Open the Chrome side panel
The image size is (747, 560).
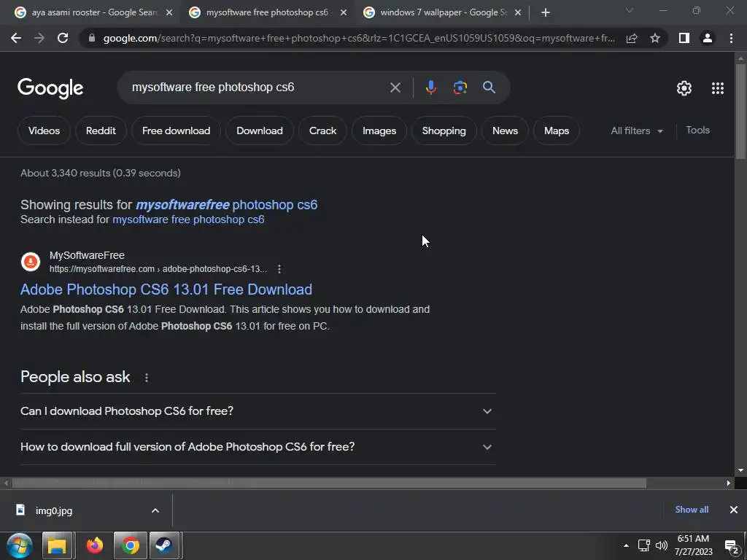pos(684,38)
